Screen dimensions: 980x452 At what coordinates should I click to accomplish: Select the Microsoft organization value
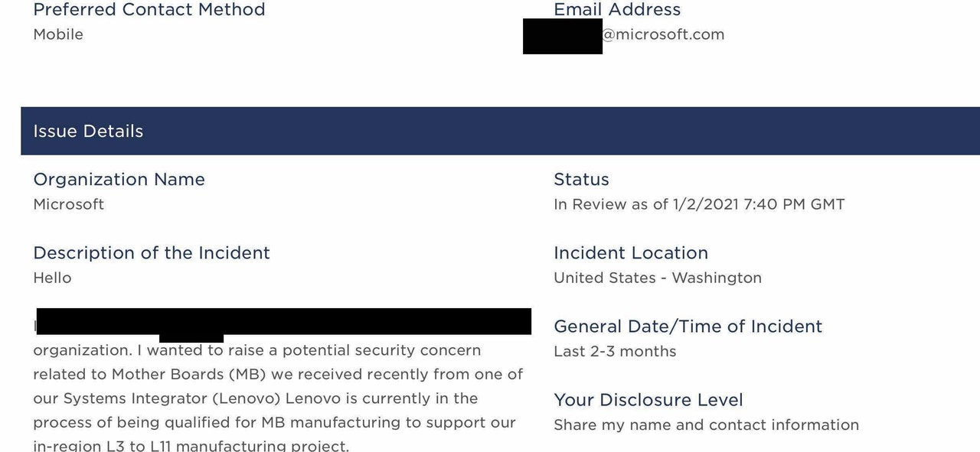(69, 204)
